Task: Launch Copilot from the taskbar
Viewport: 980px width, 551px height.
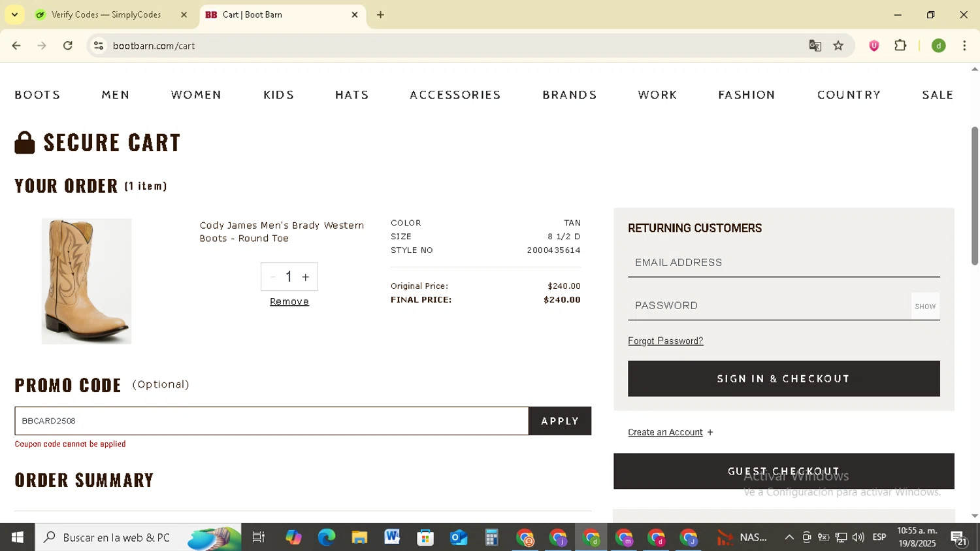Action: (x=293, y=537)
